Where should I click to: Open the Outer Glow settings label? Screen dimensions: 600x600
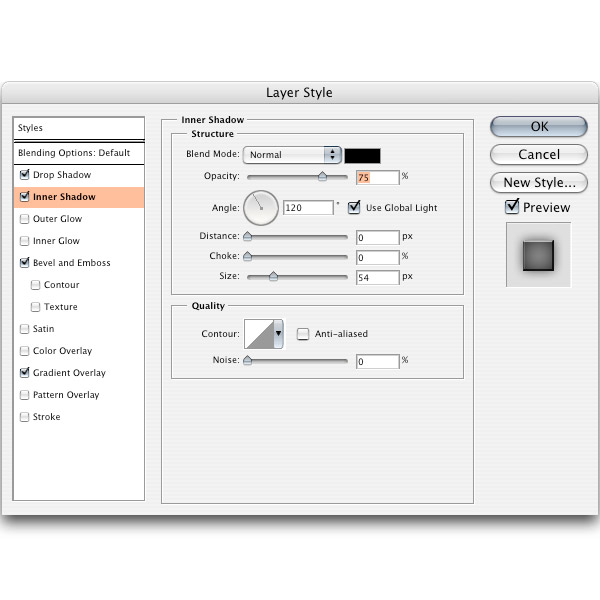pyautogui.click(x=57, y=219)
